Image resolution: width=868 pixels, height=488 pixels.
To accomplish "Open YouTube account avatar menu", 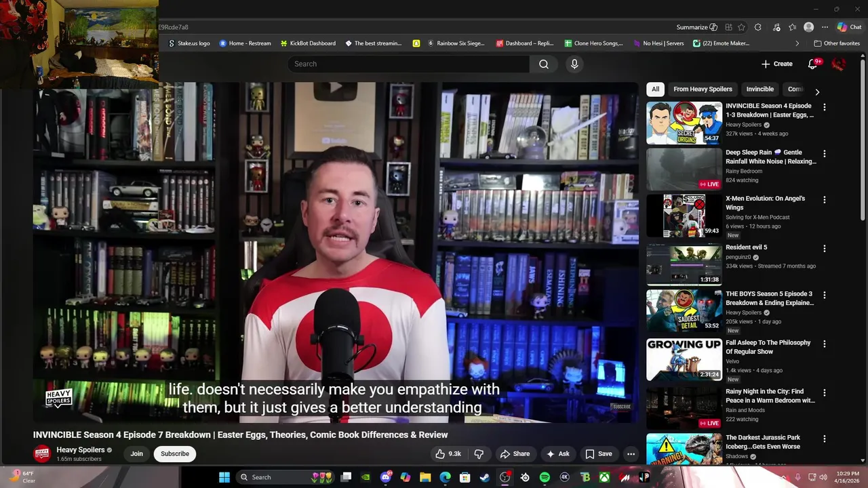I will coord(839,64).
